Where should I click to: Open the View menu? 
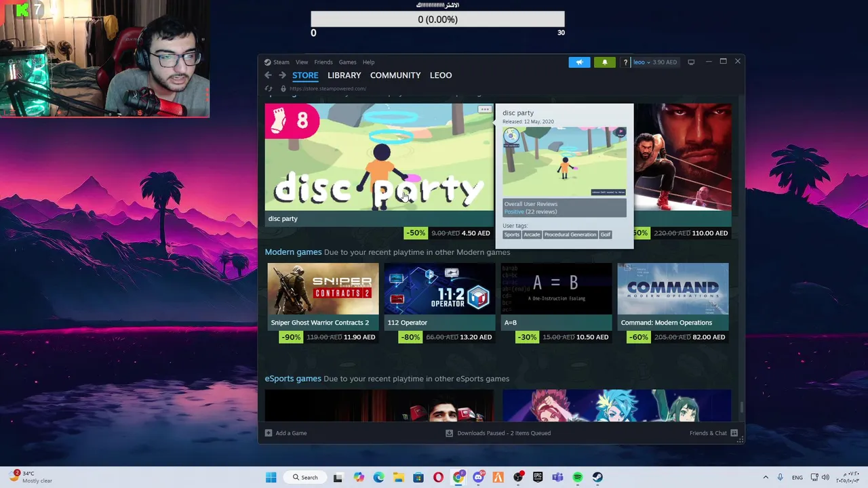302,62
